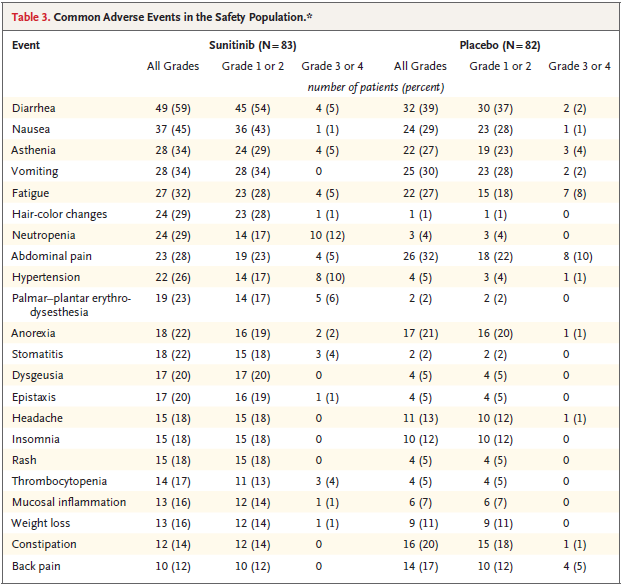Click the '49 (59)' value for Diarrhea
The width and height of the screenshot is (622, 586).
pyautogui.click(x=173, y=108)
